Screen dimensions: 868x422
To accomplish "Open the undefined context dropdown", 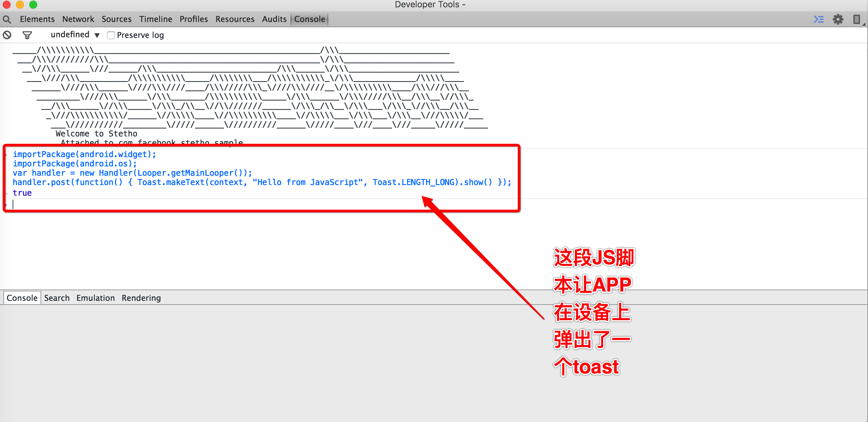I will (x=75, y=35).
